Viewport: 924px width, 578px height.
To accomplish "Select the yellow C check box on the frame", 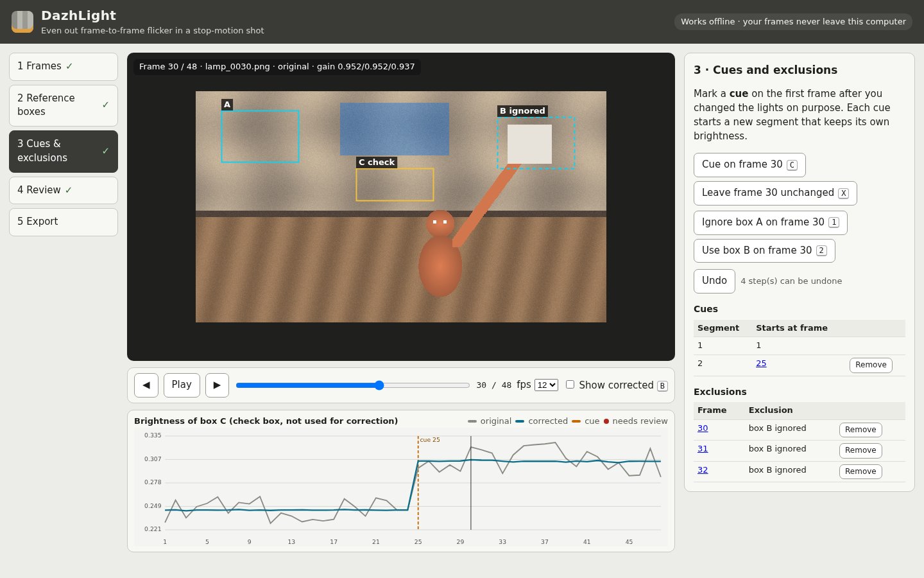I will [395, 185].
